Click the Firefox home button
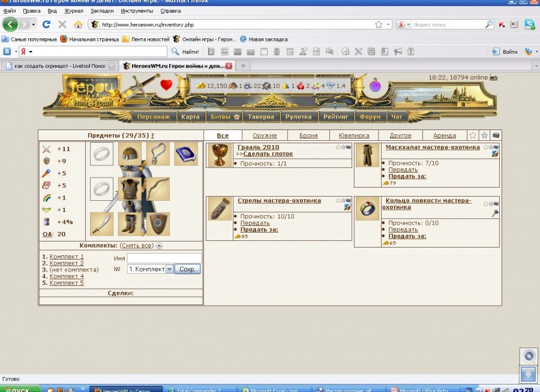Image resolution: width=540 pixels, height=392 pixels. click(78, 25)
